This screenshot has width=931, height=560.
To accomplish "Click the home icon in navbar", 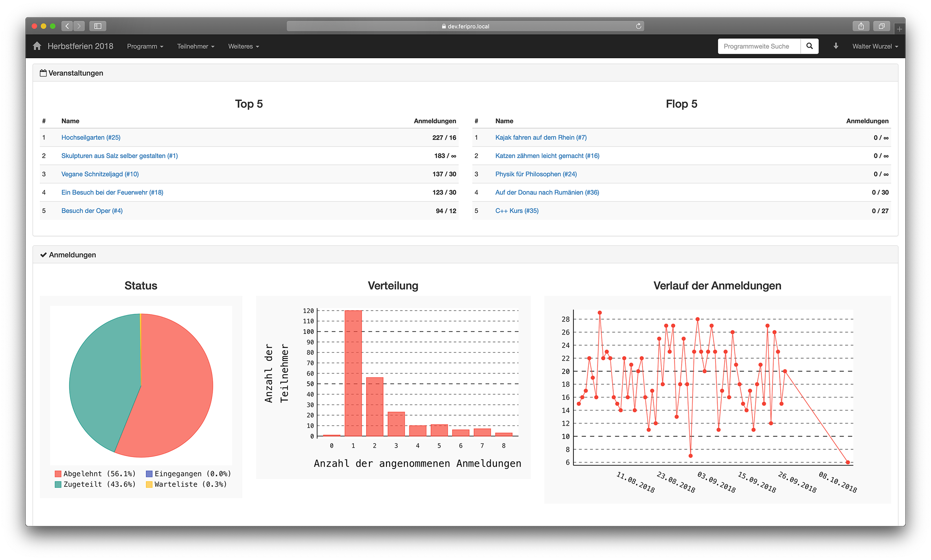I will pyautogui.click(x=37, y=46).
